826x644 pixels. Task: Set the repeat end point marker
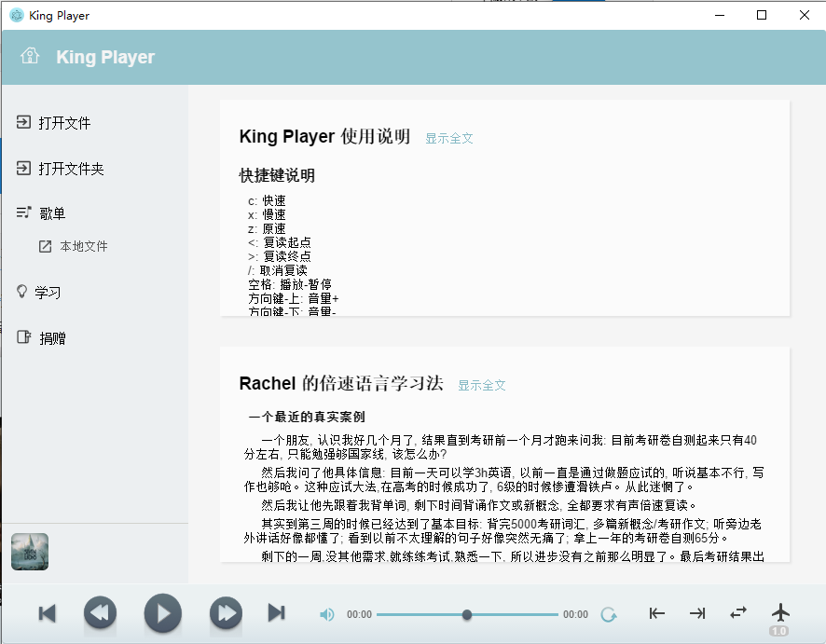pos(697,613)
